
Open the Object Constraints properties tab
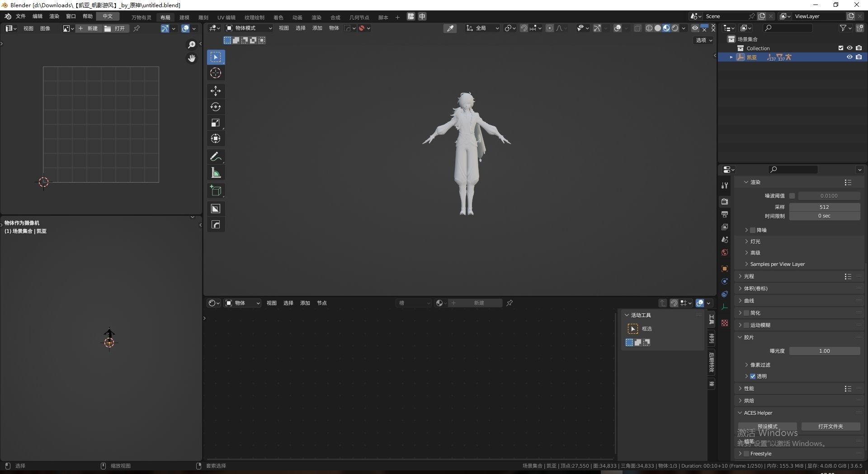(x=725, y=294)
